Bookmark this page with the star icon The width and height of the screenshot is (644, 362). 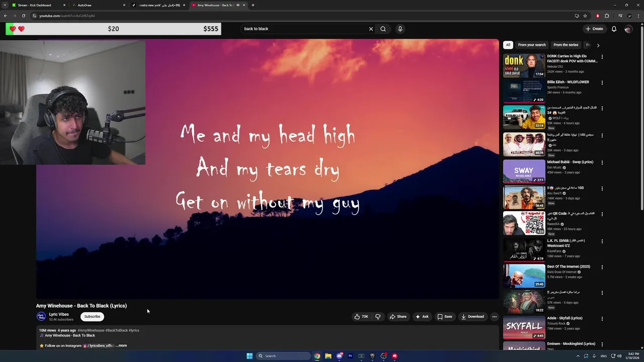tap(585, 16)
